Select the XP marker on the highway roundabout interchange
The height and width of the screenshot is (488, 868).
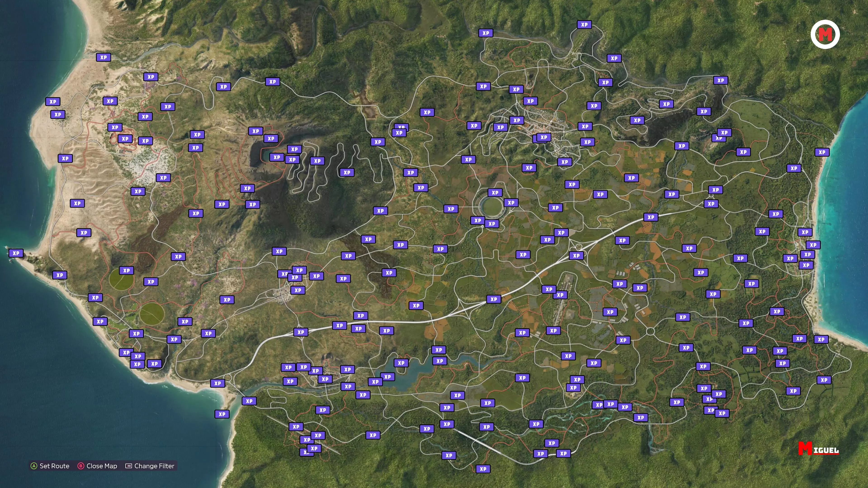click(576, 255)
